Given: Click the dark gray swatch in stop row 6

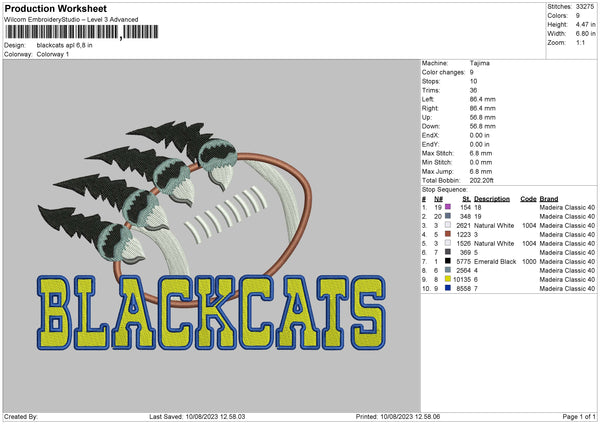Looking at the screenshot, I should coord(448,252).
